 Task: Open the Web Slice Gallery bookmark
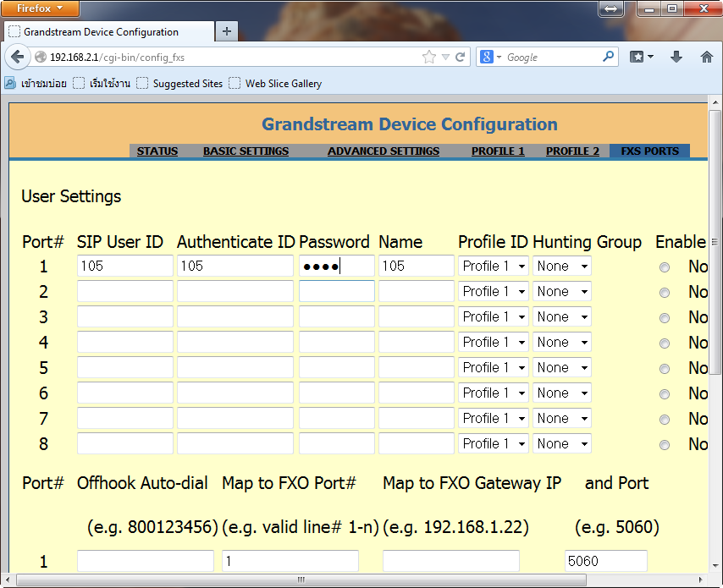(275, 84)
